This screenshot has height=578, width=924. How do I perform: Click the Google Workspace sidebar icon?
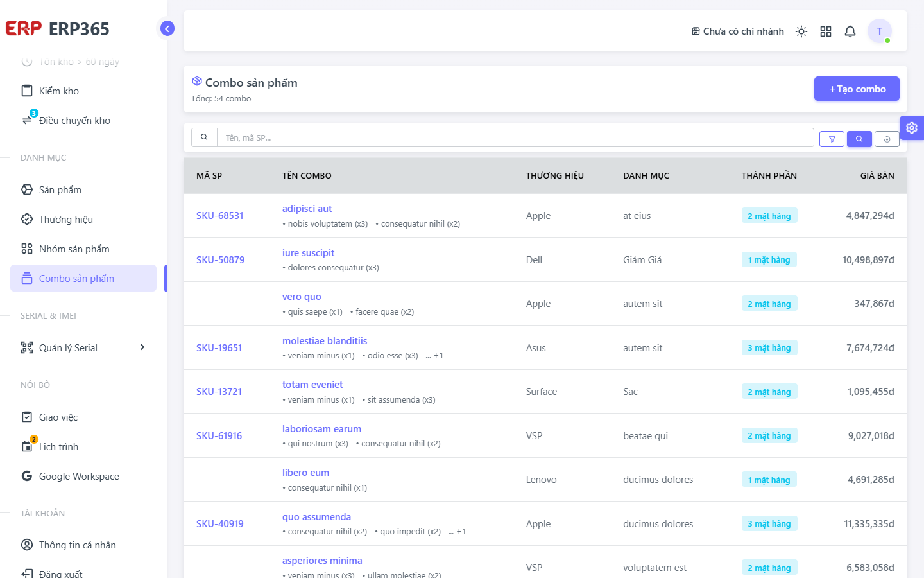tap(27, 476)
